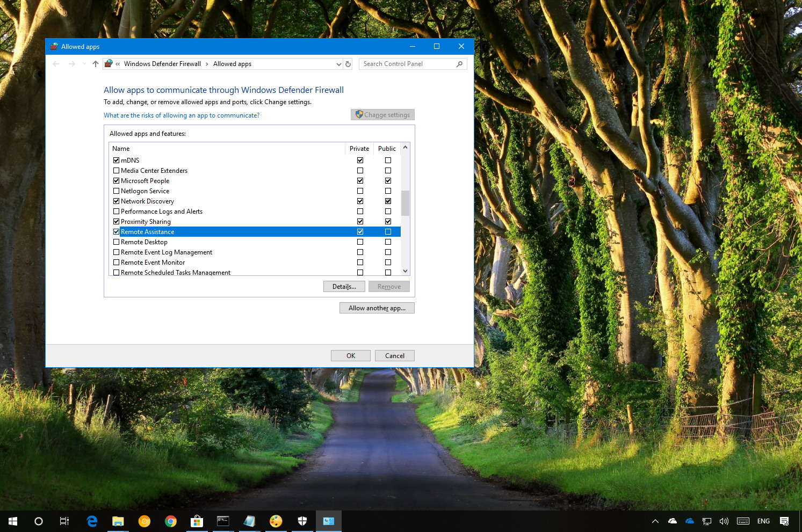The width and height of the screenshot is (802, 532).
Task: Enable Public for mDNS
Action: [x=388, y=160]
